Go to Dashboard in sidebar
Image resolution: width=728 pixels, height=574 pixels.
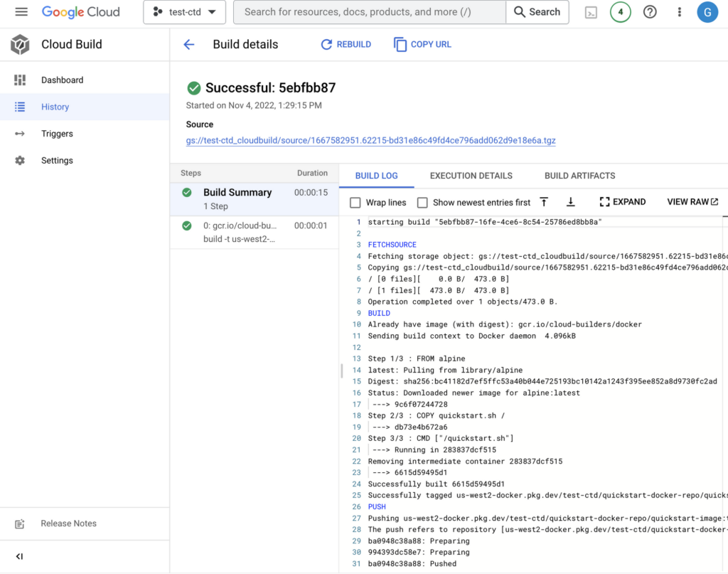[63, 80]
